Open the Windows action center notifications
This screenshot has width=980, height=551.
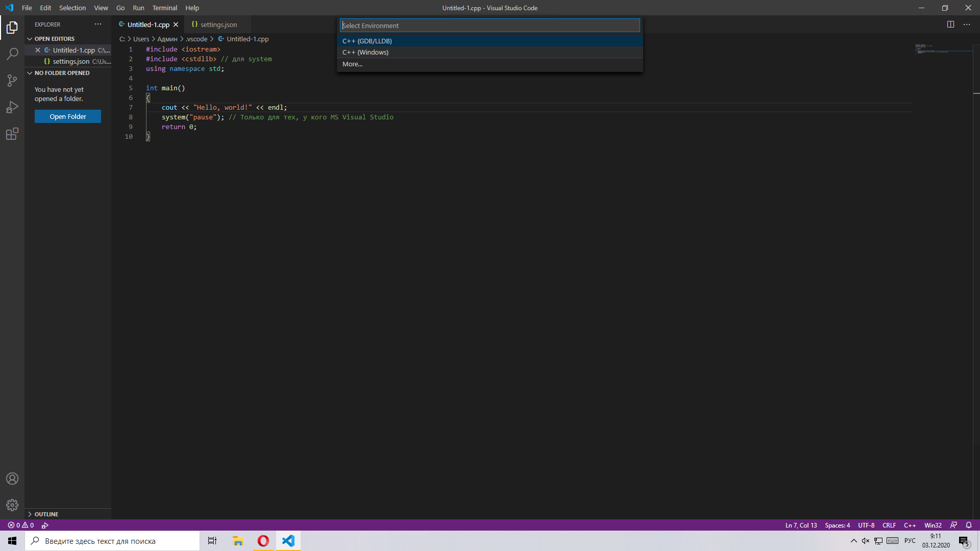964,541
